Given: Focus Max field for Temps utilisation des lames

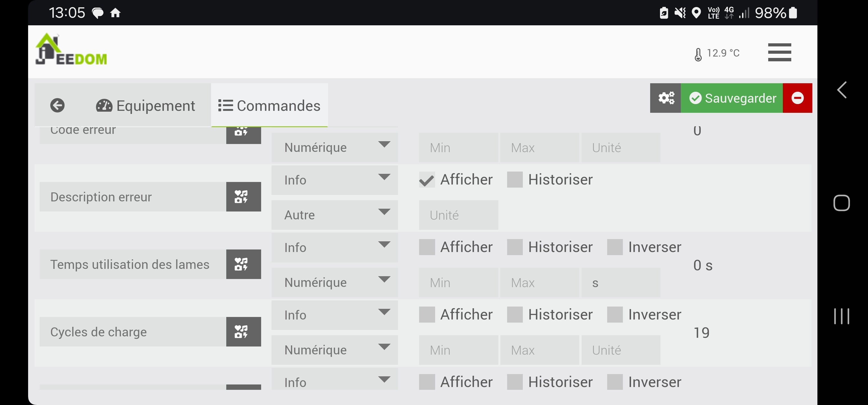Looking at the screenshot, I should coord(539,282).
